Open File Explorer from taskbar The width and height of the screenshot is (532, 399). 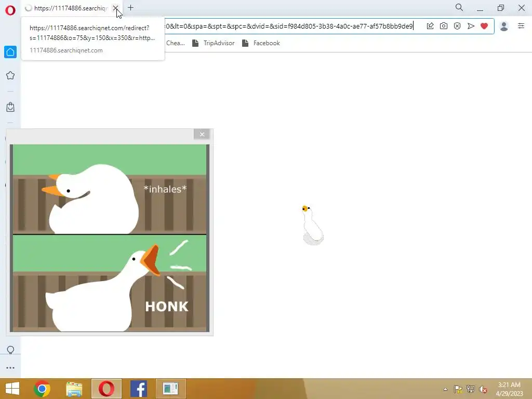[74, 389]
